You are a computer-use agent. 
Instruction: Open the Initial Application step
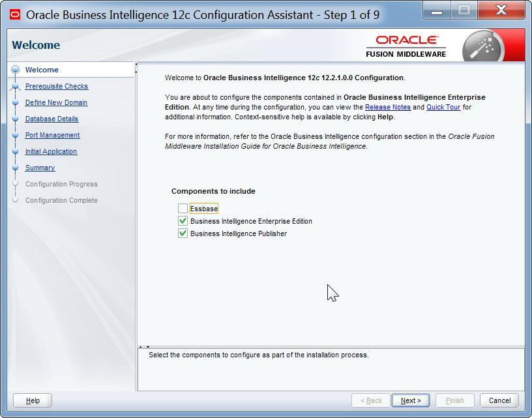pyautogui.click(x=51, y=151)
